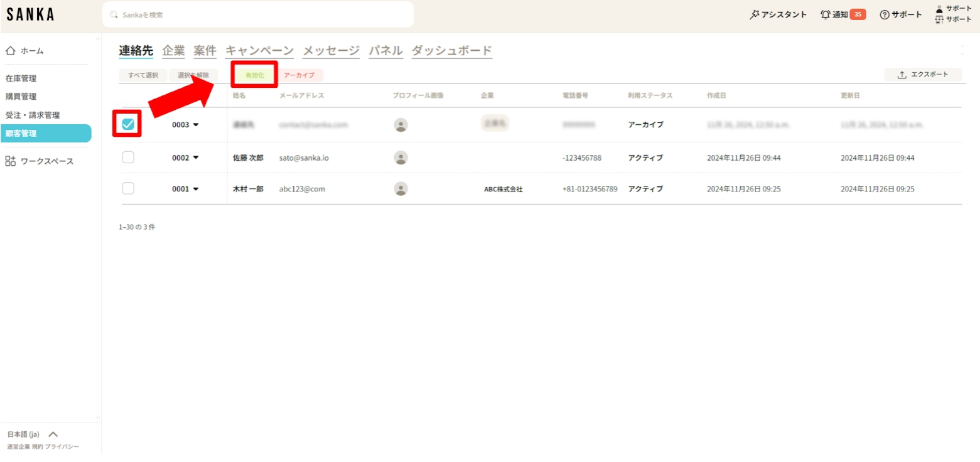Click profile avatar for contact 0001
This screenshot has height=462, width=980.
(401, 189)
